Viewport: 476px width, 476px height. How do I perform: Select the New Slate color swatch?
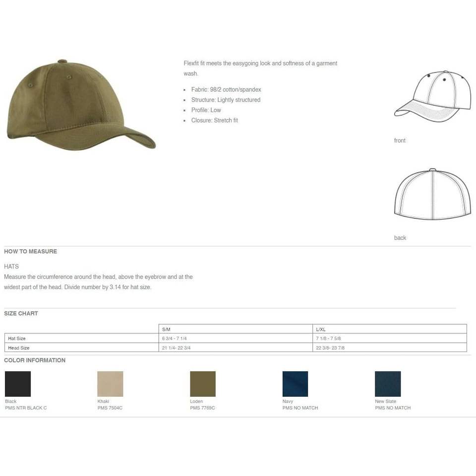click(388, 384)
